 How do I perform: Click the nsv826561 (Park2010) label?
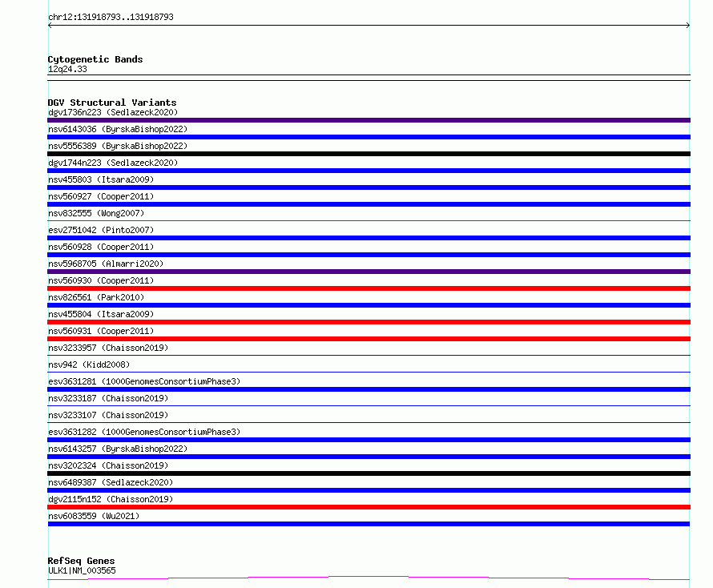pyautogui.click(x=96, y=297)
